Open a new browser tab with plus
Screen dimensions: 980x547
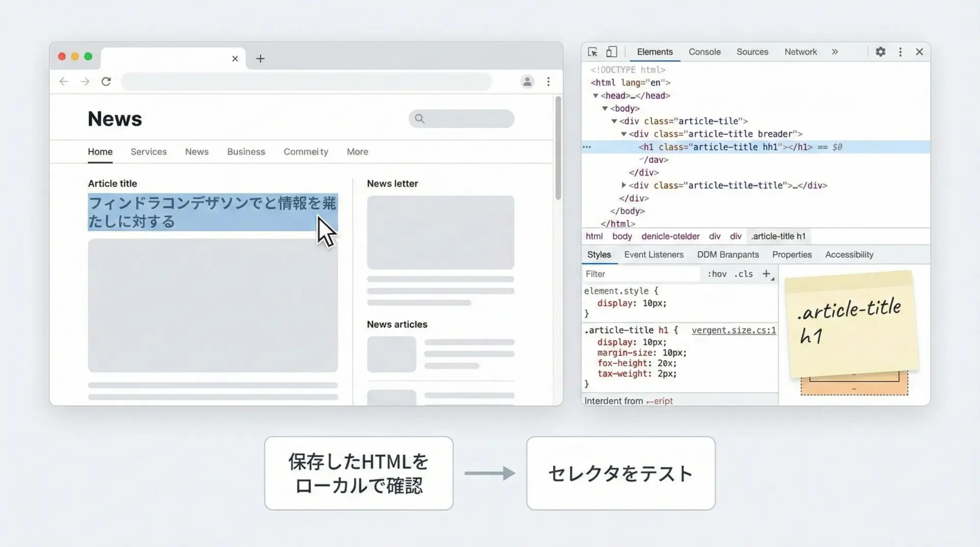260,59
